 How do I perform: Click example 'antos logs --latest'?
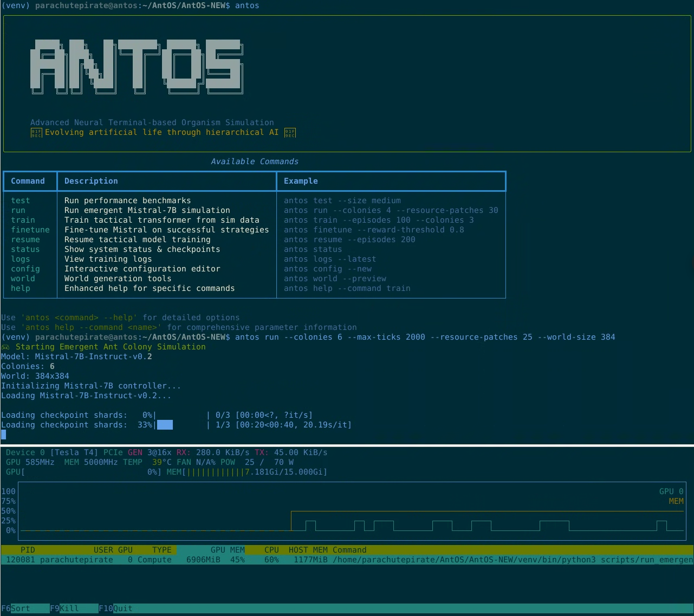tap(330, 259)
